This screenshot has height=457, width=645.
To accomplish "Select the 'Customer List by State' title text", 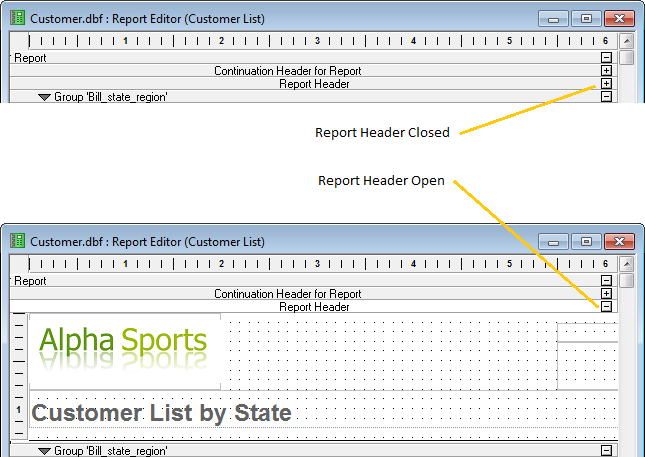I will click(161, 413).
